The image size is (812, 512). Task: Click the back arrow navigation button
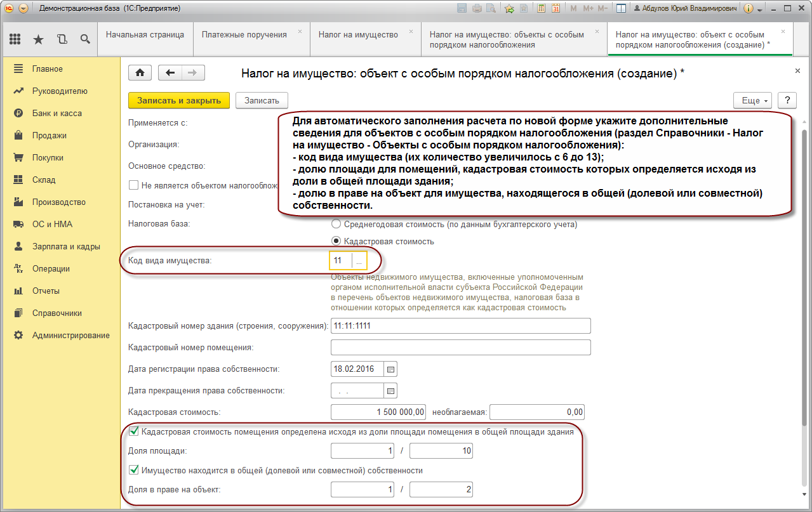[x=170, y=72]
